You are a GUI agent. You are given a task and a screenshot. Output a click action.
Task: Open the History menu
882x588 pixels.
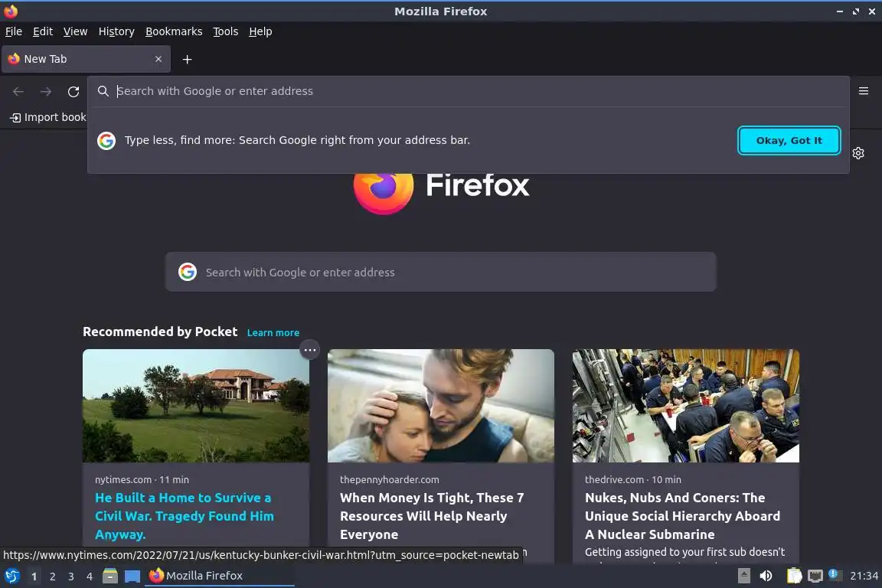pyautogui.click(x=116, y=31)
